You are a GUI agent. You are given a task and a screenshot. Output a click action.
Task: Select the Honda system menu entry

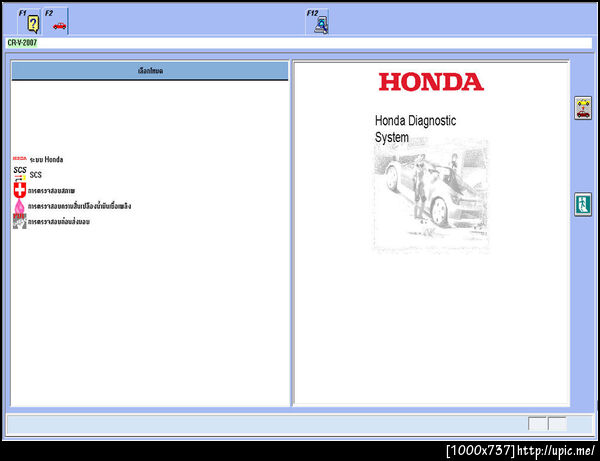click(46, 159)
